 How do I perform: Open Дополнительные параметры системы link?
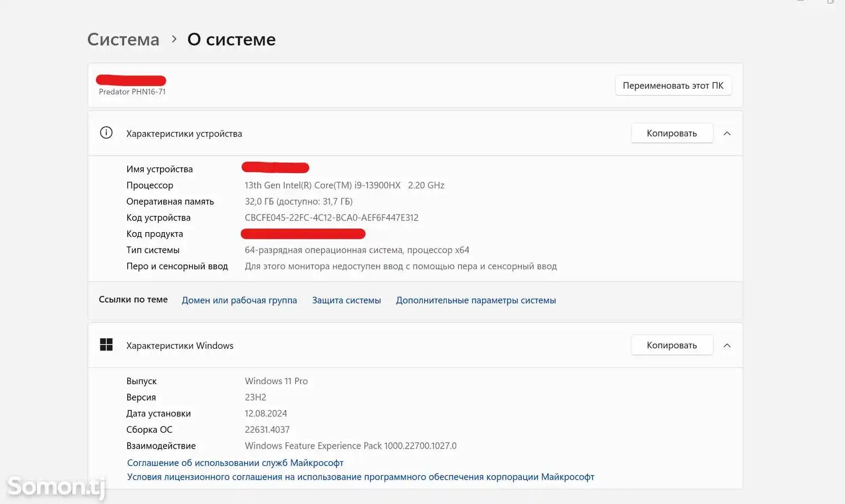pos(476,300)
